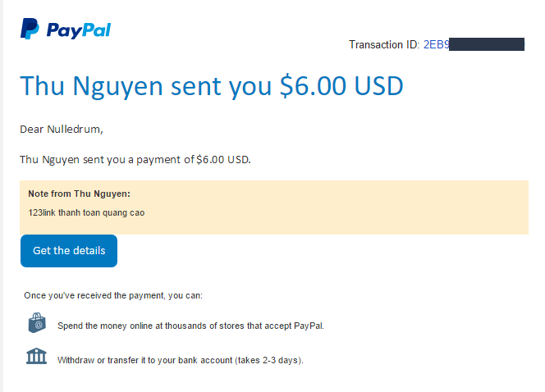
Task: Click the empty right side of the beige note box
Action: (x=394, y=207)
